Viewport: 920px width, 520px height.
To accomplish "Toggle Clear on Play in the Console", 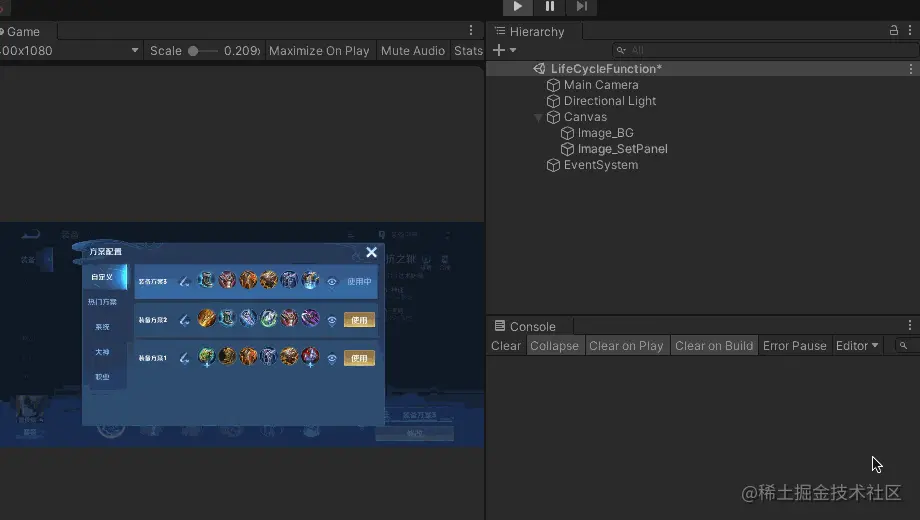I will 626,346.
